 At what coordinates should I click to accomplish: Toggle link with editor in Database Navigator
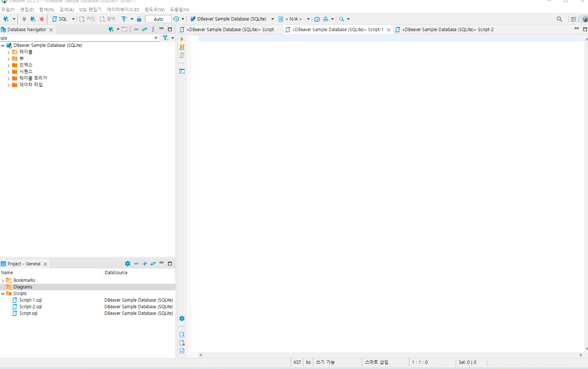(145, 29)
